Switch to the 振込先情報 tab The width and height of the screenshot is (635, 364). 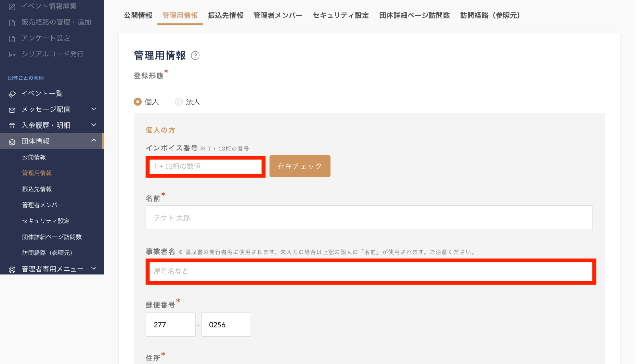(x=226, y=16)
